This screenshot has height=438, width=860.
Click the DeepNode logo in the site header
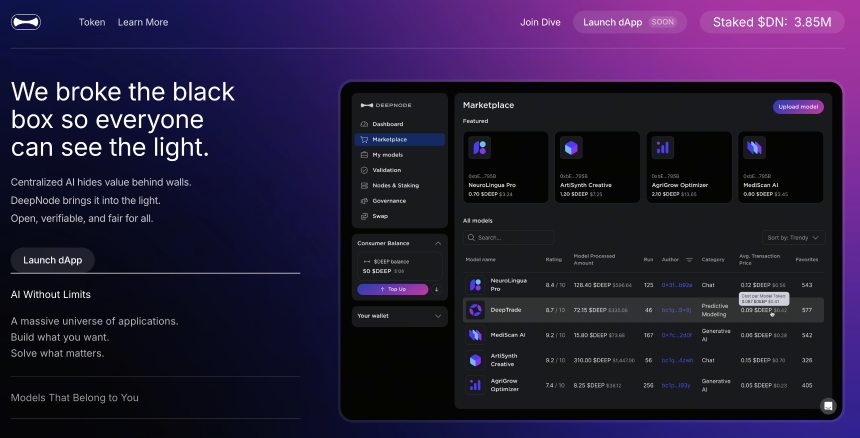26,22
